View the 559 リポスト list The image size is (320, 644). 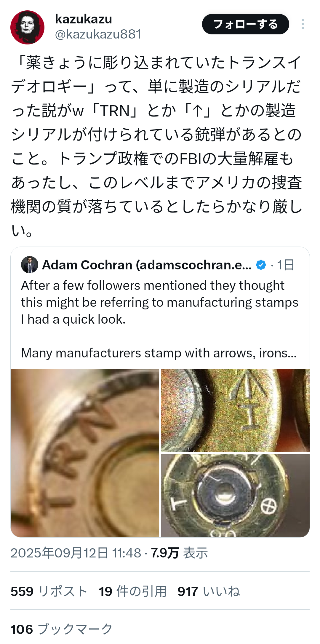point(49,591)
